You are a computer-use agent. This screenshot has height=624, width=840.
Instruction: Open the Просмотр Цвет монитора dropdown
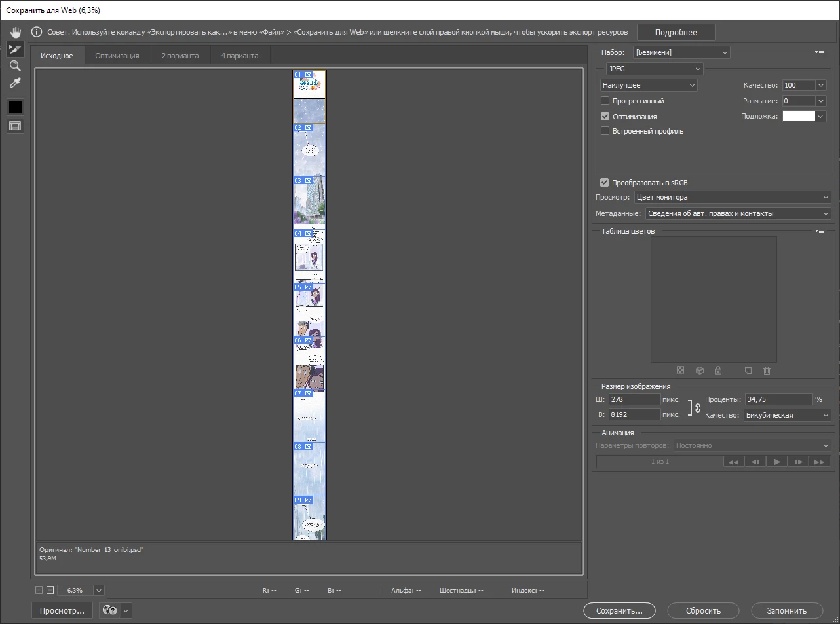733,197
